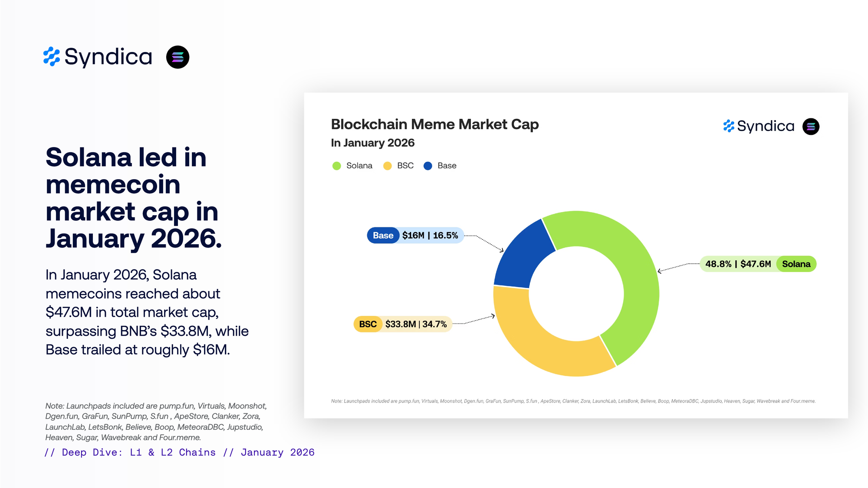The height and width of the screenshot is (488, 868).
Task: Click the black Solana icon beside the top-left Syndica logo
Action: click(x=178, y=57)
